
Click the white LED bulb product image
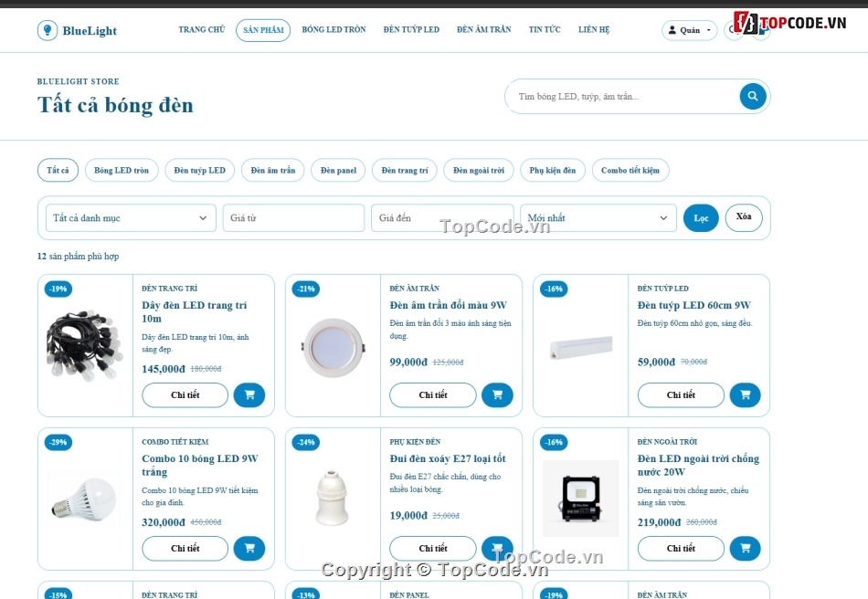(x=85, y=499)
